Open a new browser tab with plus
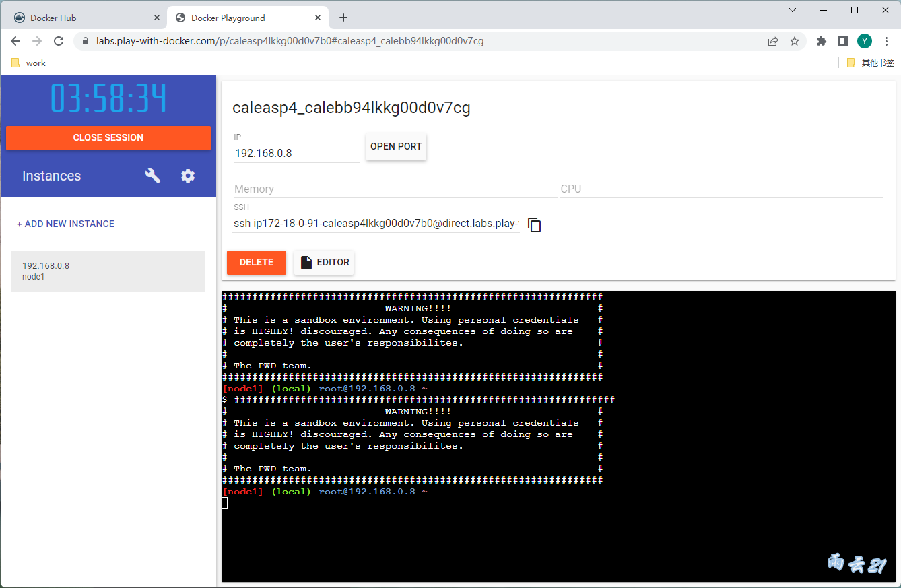The height and width of the screenshot is (588, 901). pyautogui.click(x=343, y=18)
